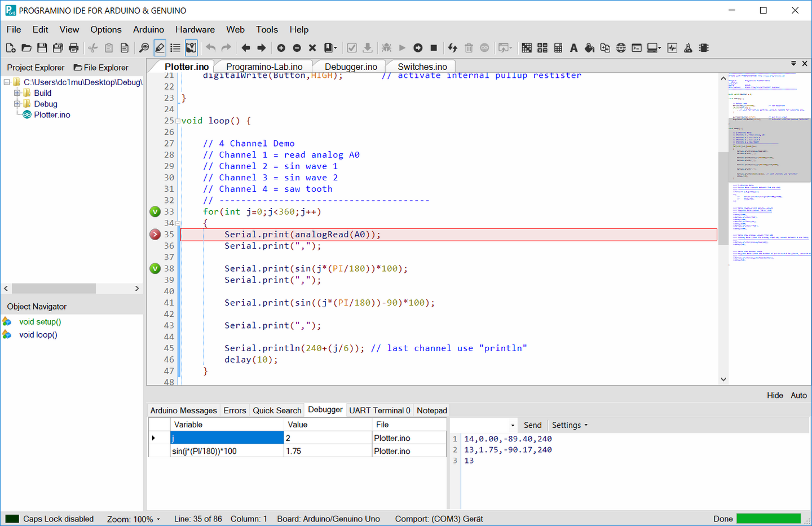
Task: Toggle the breakpoint marker on line 35
Action: (155, 234)
